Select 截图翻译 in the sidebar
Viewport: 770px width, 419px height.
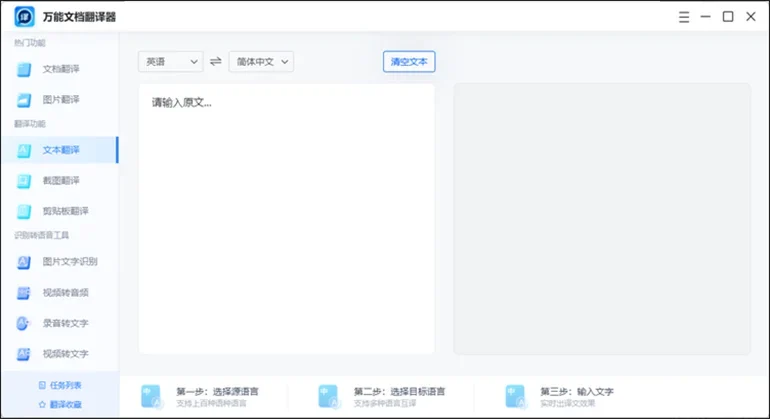59,180
